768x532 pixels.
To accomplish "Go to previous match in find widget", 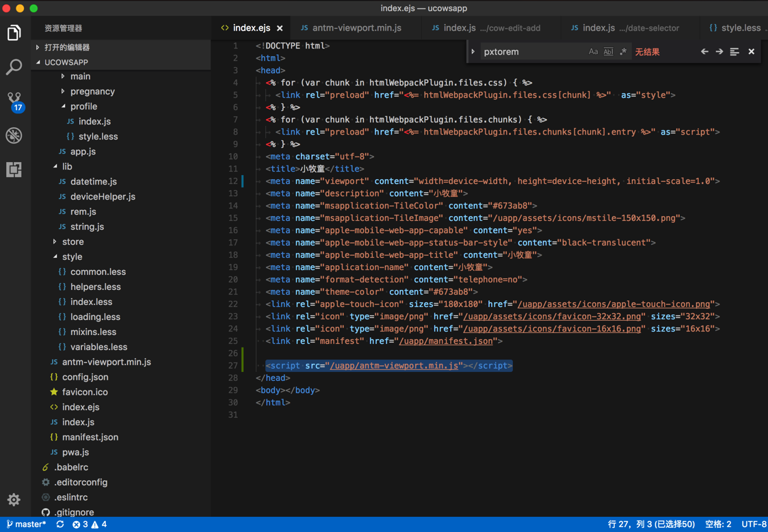I will (704, 52).
